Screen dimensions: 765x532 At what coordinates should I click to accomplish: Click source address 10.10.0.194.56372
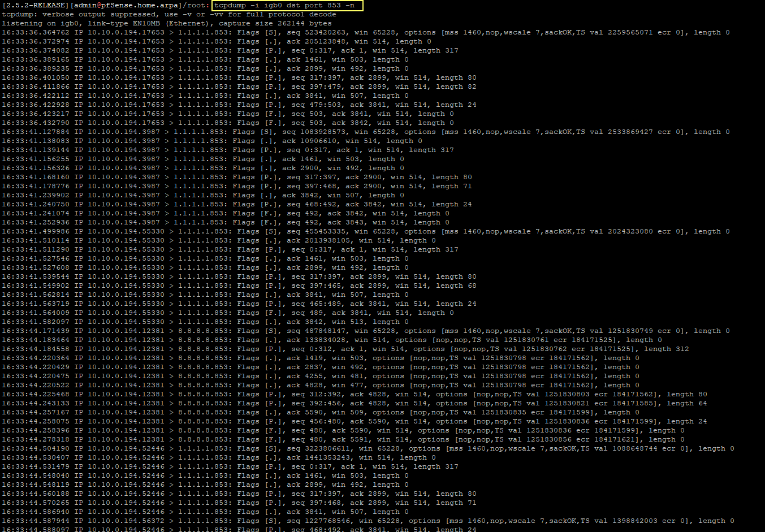point(126,521)
